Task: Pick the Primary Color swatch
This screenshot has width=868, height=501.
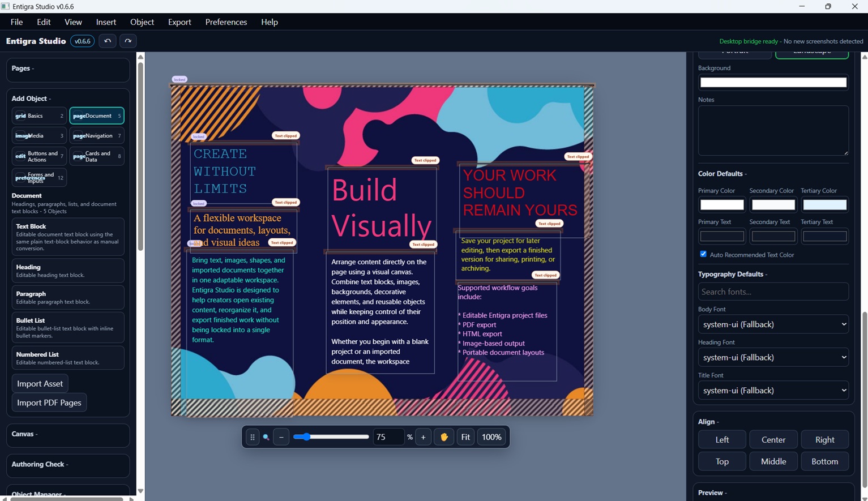Action: tap(722, 205)
